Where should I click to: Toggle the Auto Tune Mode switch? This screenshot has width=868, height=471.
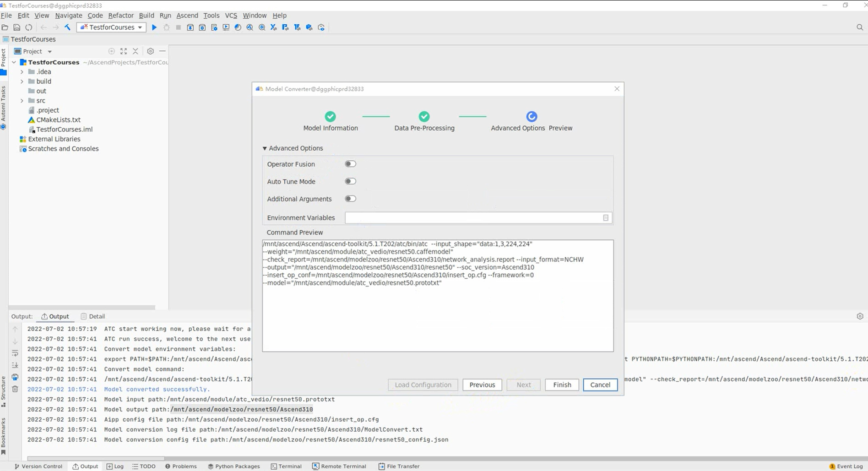350,181
